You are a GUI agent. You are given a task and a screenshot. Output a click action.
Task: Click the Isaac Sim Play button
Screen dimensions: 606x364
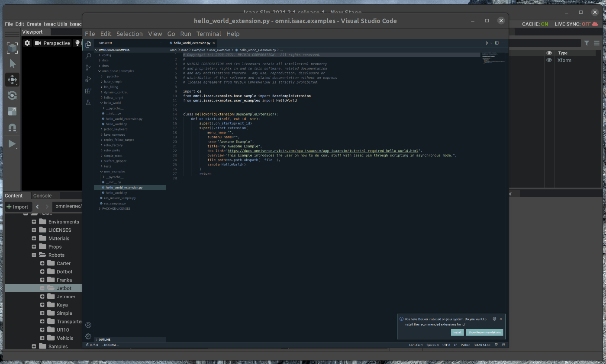[12, 144]
